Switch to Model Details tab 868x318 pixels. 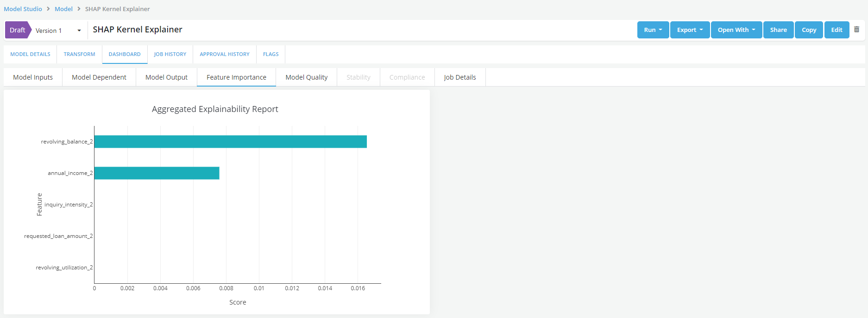point(30,54)
